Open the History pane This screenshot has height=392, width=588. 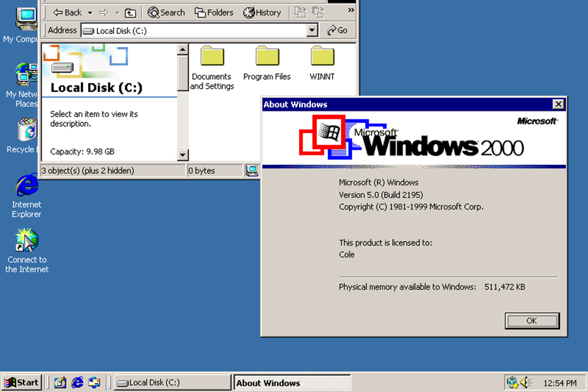click(x=261, y=12)
